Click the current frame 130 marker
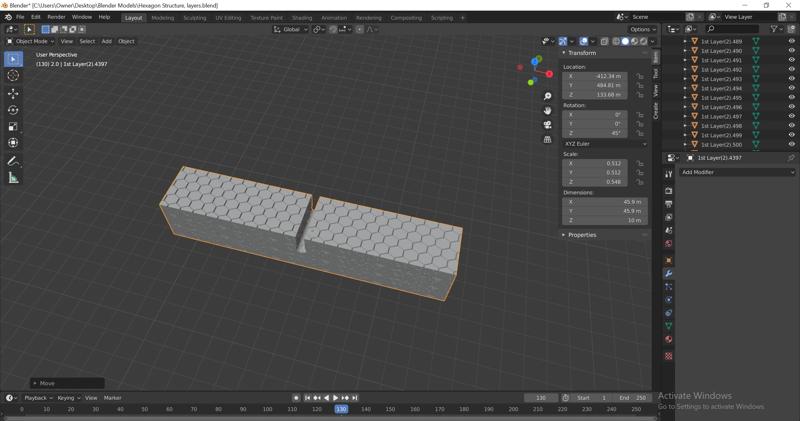800x421 pixels. 341,409
